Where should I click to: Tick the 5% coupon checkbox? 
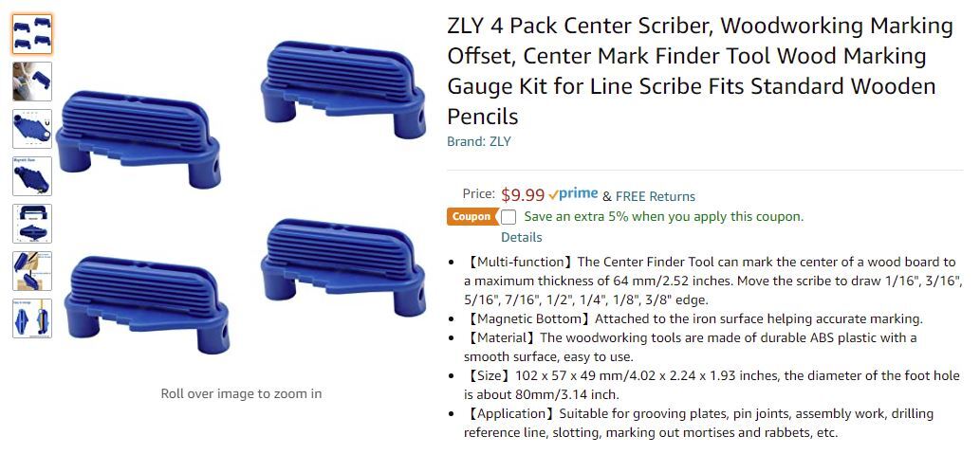508,217
